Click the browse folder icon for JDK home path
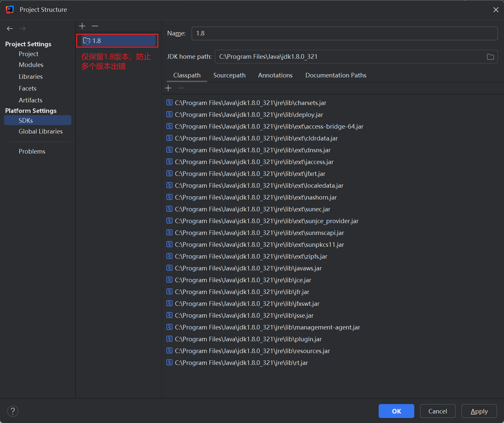This screenshot has height=423, width=504. pos(490,57)
